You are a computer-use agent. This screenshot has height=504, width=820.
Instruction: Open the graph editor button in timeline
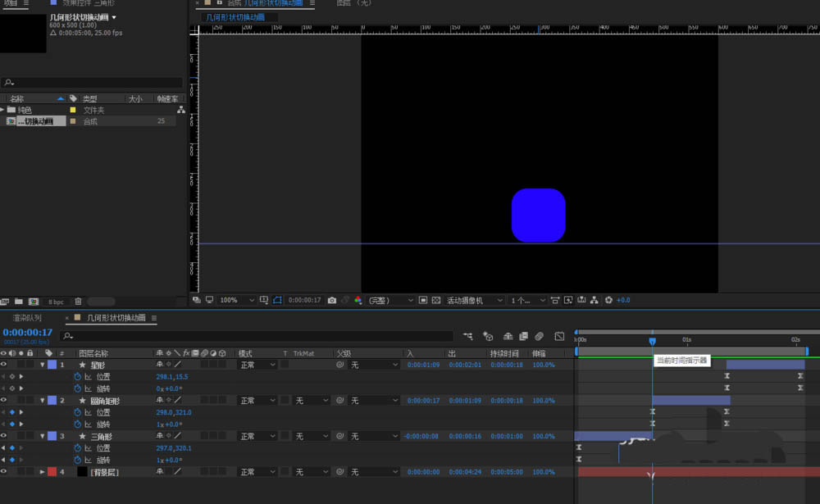(559, 336)
